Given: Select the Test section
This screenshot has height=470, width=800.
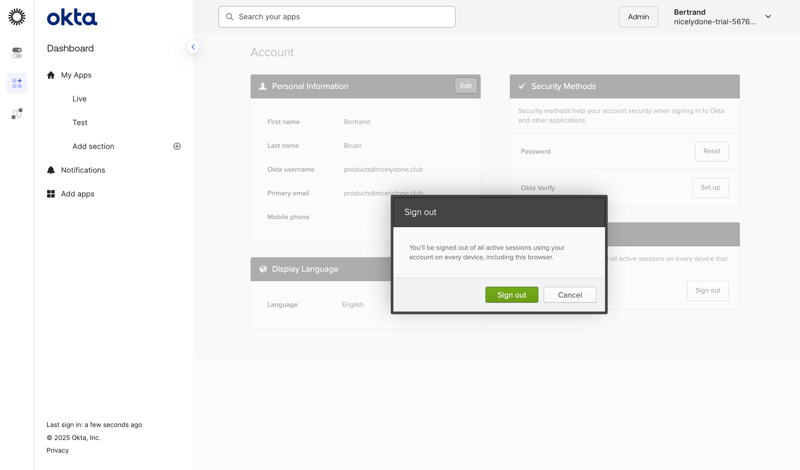Looking at the screenshot, I should [x=80, y=122].
